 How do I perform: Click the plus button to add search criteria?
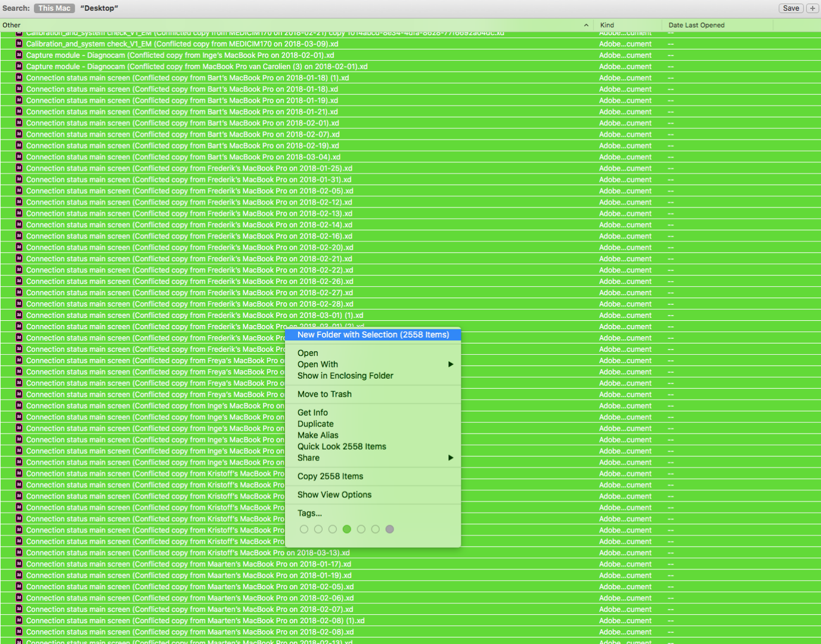click(x=813, y=8)
